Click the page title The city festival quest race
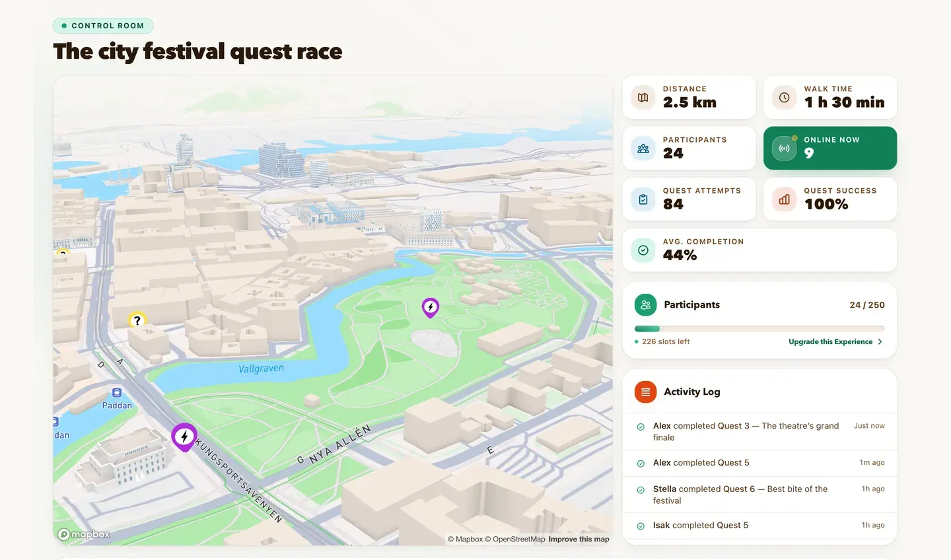The width and height of the screenshot is (951, 560). 197,52
